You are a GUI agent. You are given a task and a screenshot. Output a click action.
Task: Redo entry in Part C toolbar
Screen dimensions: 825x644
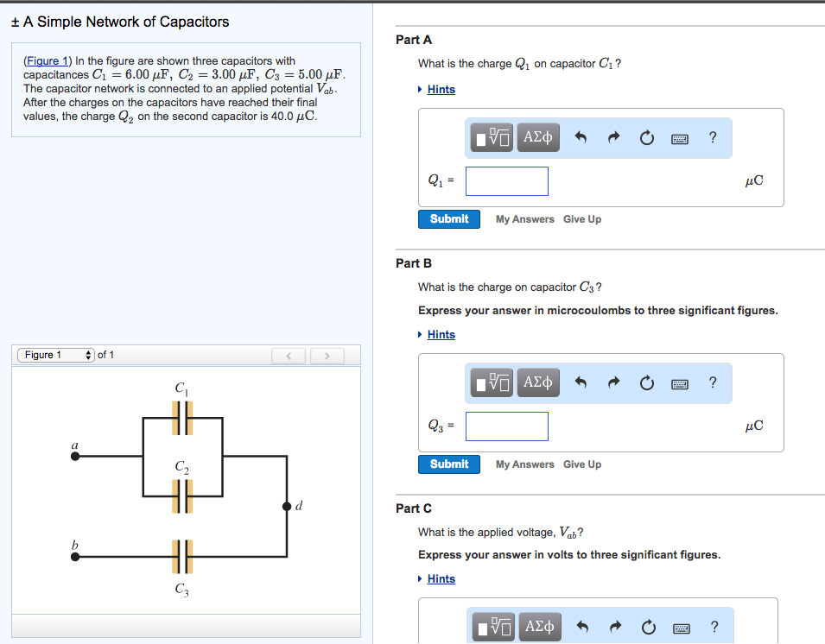(615, 627)
